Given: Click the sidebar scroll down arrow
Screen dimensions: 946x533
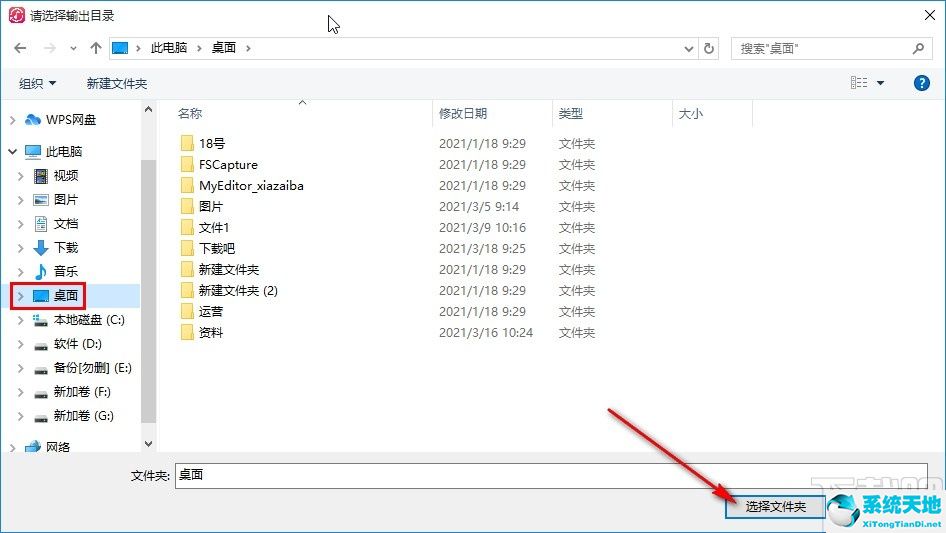Looking at the screenshot, I should point(148,444).
